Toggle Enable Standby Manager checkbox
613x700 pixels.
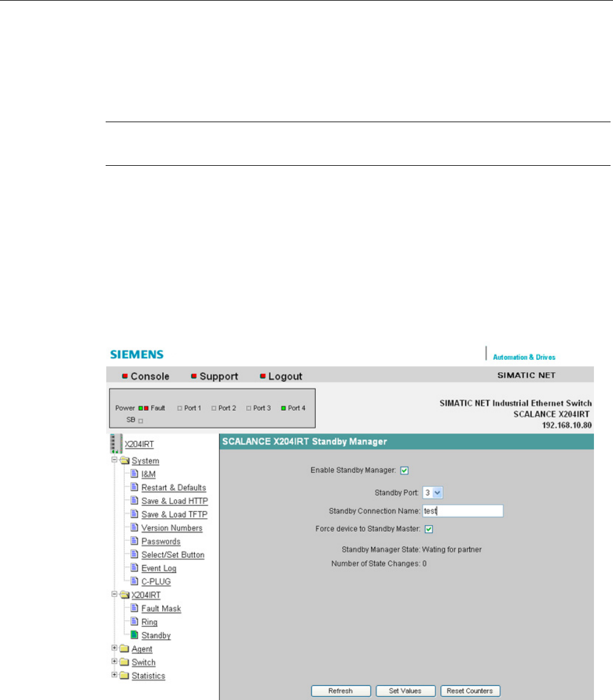(x=404, y=470)
